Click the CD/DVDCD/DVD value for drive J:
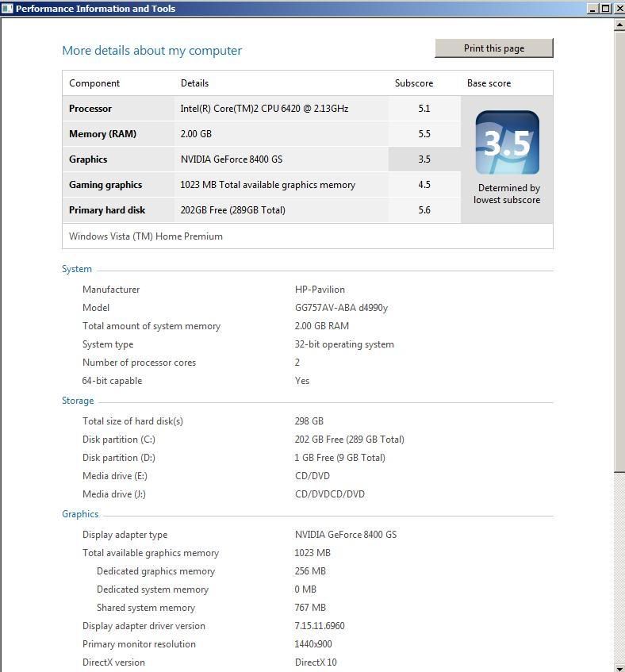 pos(330,494)
